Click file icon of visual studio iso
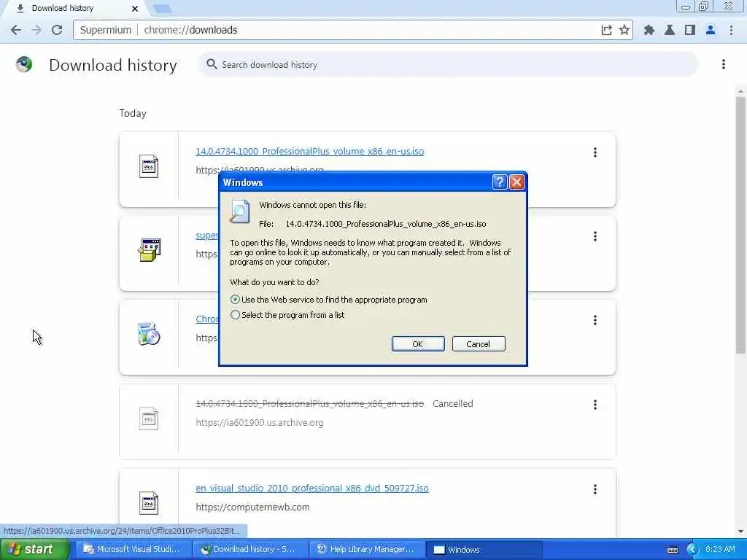Screen dimensions: 747x560 tap(149, 503)
